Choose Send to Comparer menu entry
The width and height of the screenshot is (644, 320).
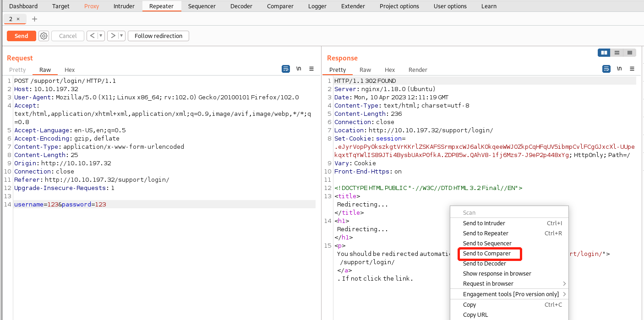tap(486, 254)
